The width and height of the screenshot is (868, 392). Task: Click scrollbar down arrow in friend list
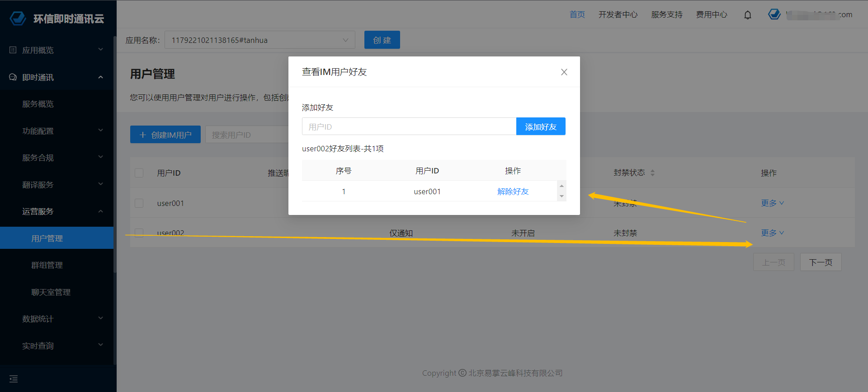click(561, 196)
